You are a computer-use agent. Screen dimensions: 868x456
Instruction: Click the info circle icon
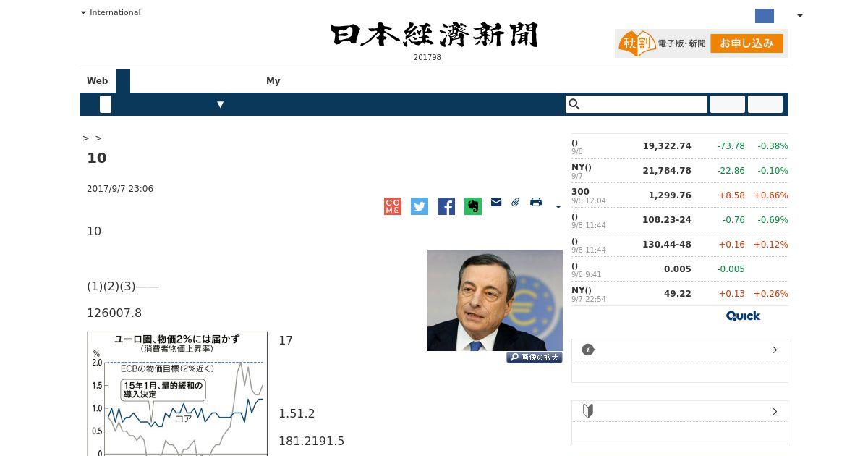tap(588, 350)
